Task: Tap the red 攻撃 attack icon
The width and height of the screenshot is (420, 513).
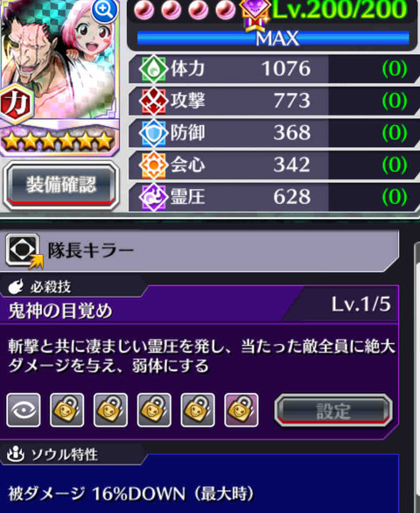Action: pos(152,101)
